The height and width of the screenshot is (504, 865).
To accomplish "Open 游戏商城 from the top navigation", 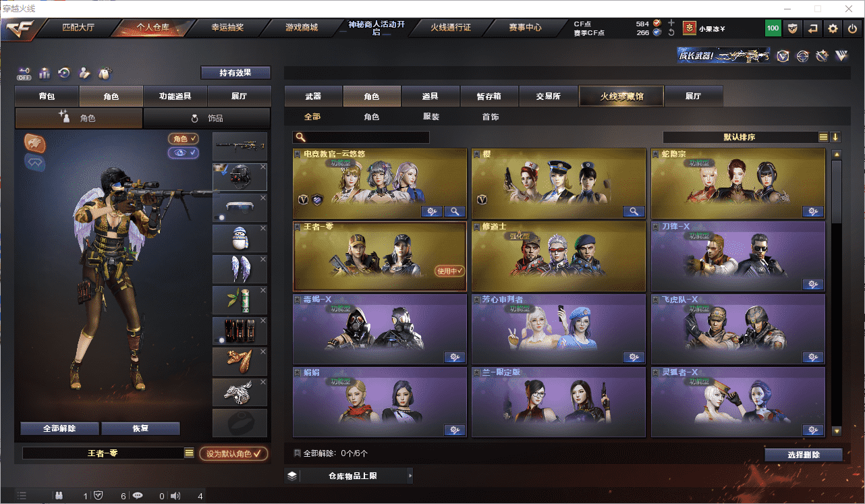I will pyautogui.click(x=302, y=28).
